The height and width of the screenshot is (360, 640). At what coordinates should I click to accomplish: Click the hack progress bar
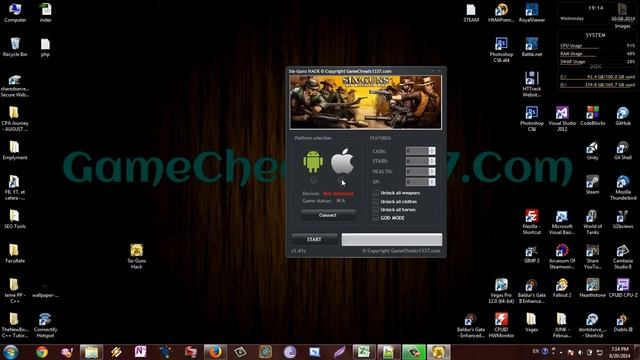pos(392,240)
